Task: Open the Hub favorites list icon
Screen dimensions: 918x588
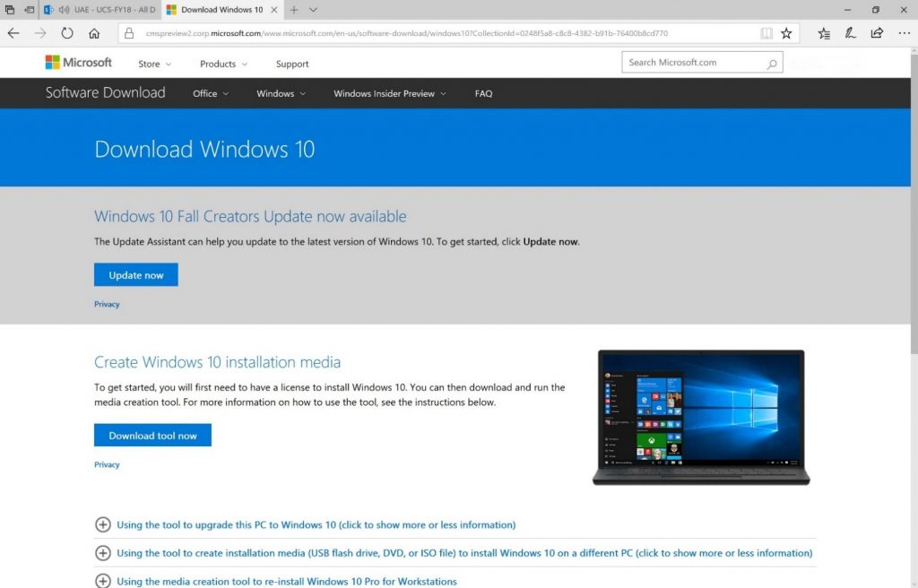Action: click(824, 32)
